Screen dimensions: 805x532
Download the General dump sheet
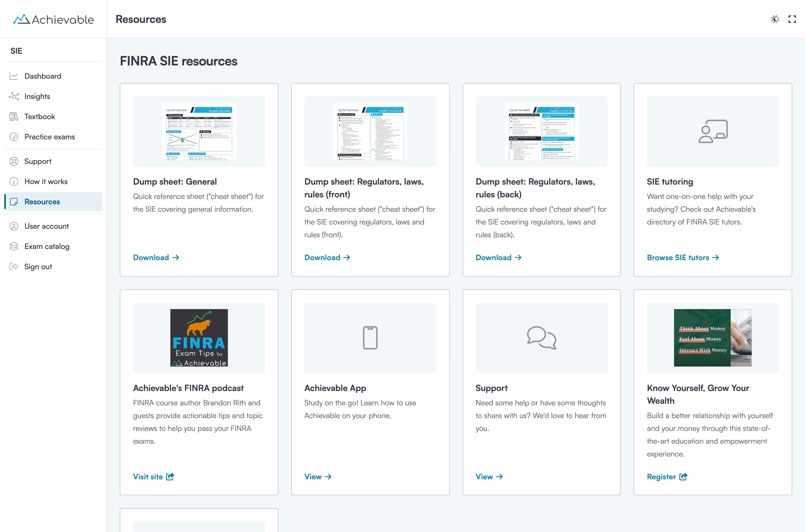pos(156,257)
